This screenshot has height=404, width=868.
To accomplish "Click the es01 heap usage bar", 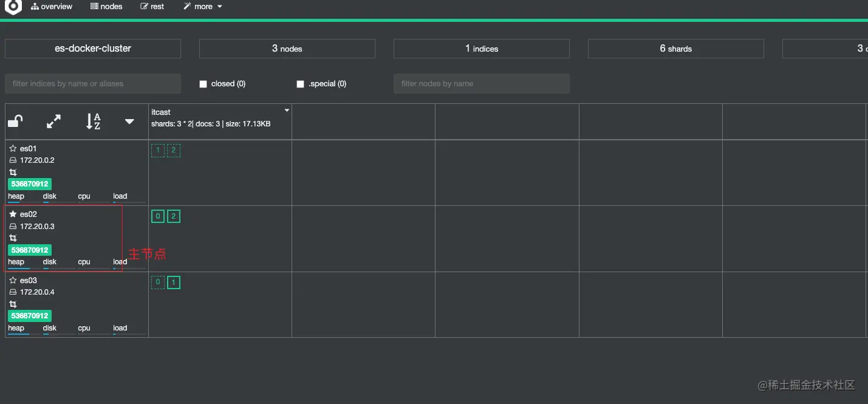I will click(24, 202).
